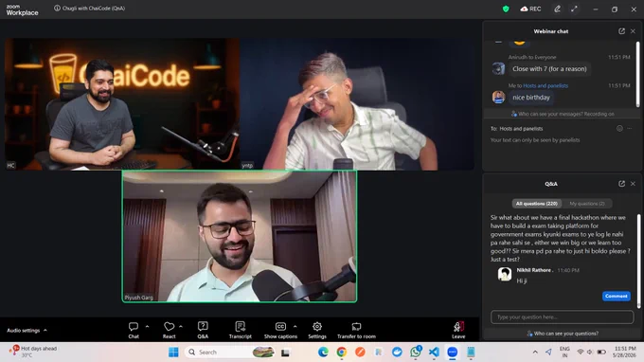Click Transfer to room
The image size is (644, 362).
coord(356,330)
